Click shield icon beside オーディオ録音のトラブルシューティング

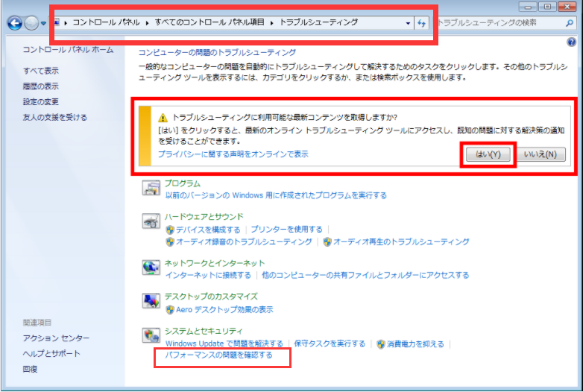pos(170,242)
